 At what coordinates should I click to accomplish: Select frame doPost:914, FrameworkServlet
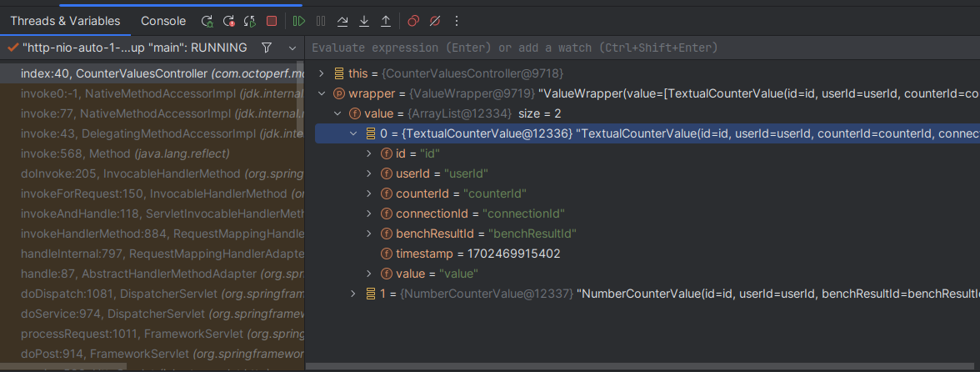[152, 354]
